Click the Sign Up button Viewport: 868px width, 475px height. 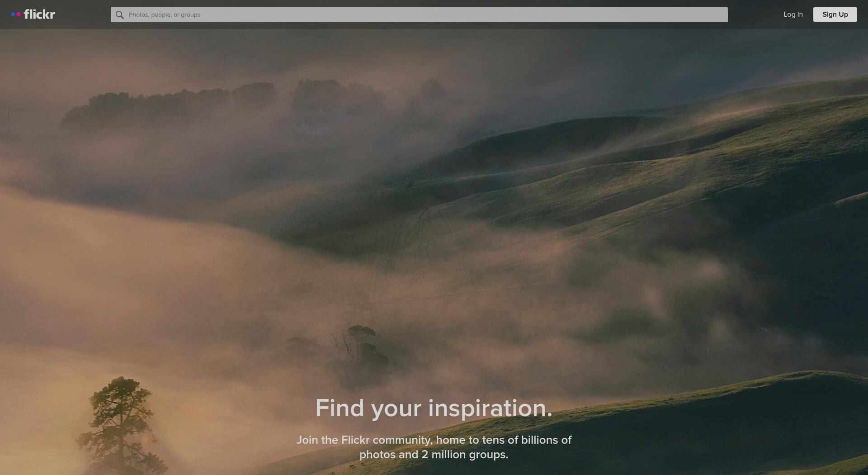click(835, 14)
